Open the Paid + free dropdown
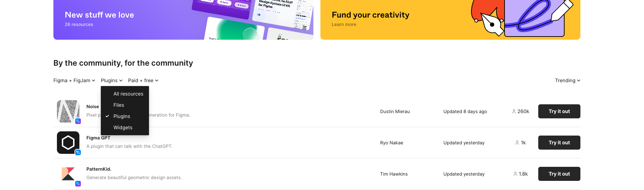The image size is (644, 190). [x=143, y=80]
